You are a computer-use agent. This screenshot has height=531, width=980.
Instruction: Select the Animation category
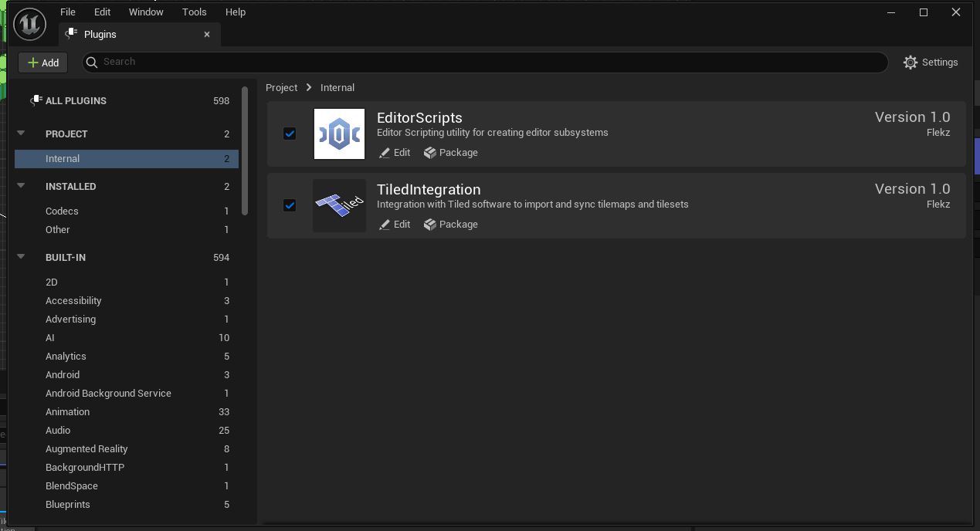[127, 411]
